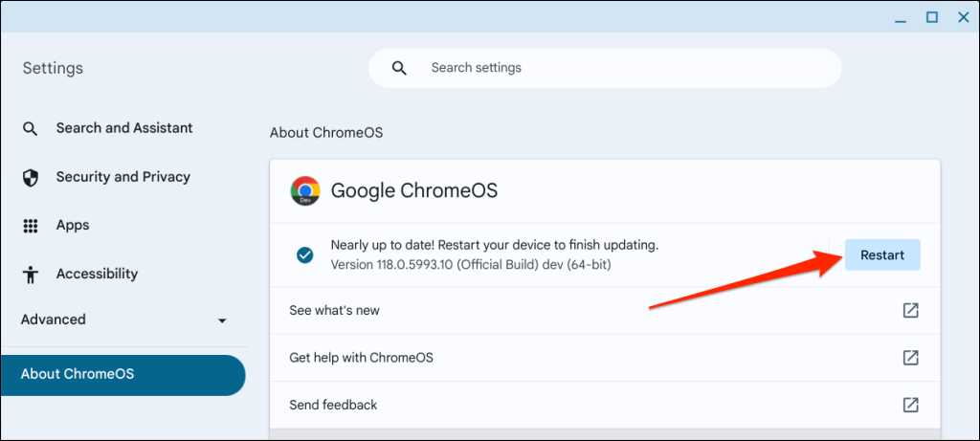Open external link icon for Get help
The height and width of the screenshot is (441, 980).
pos(910,358)
